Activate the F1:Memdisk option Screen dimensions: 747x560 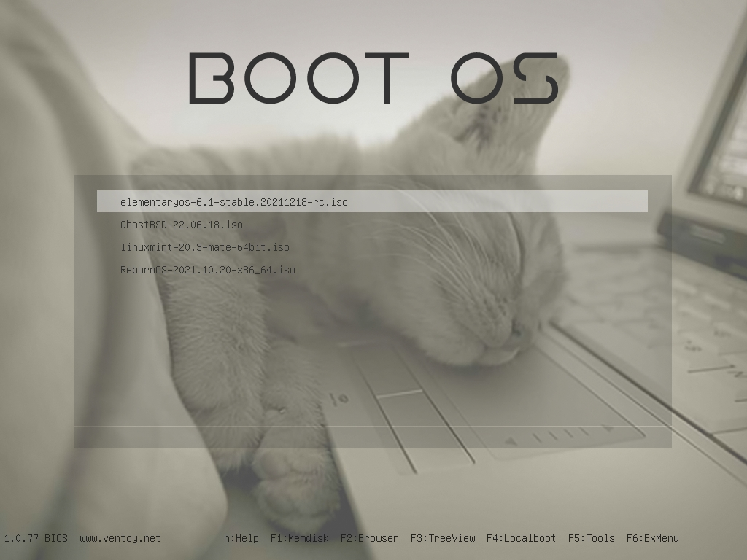299,538
